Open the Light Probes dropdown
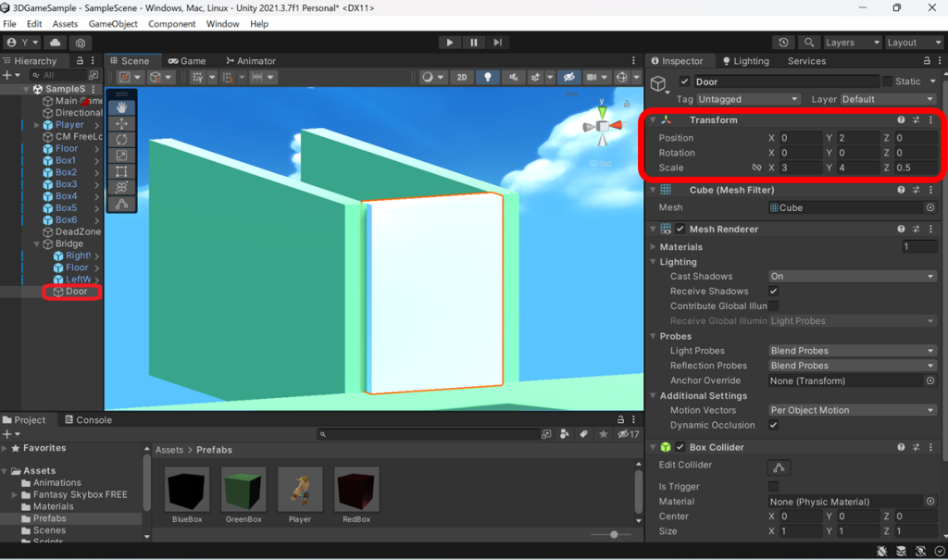 (851, 350)
